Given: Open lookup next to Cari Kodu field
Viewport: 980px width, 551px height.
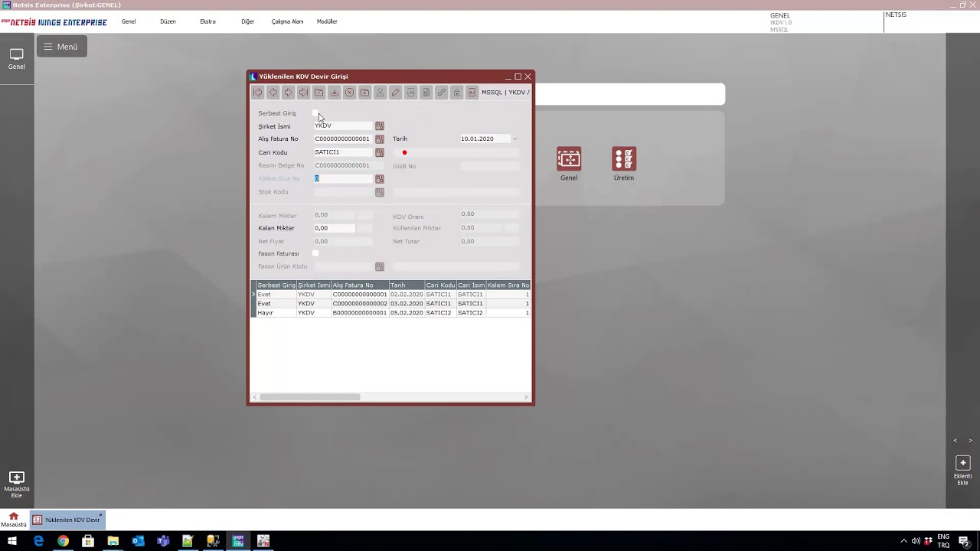Looking at the screenshot, I should 380,152.
